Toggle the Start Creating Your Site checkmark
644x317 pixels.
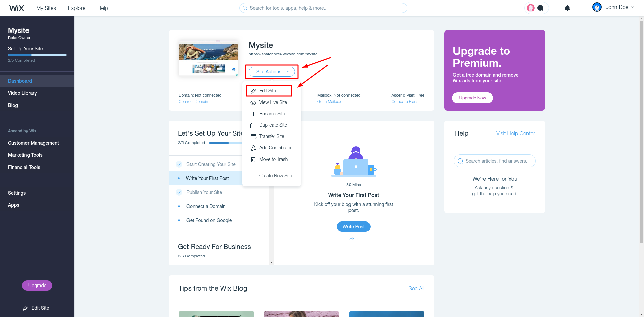pos(179,164)
